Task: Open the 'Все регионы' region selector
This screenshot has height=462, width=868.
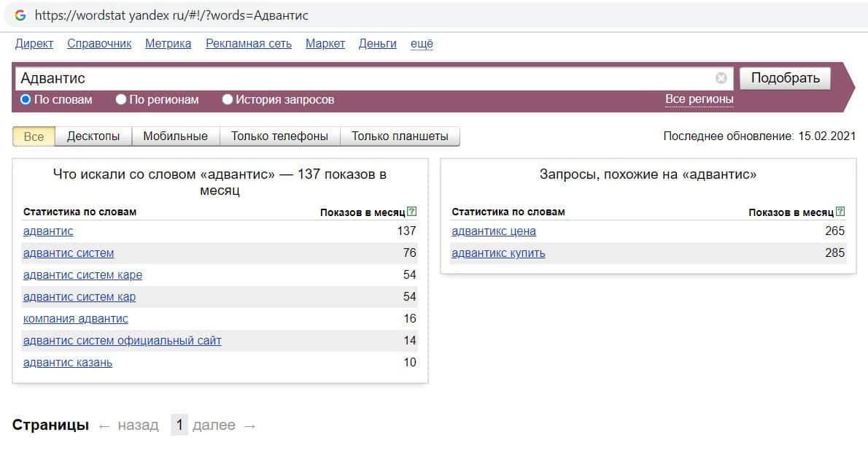Action: tap(699, 99)
